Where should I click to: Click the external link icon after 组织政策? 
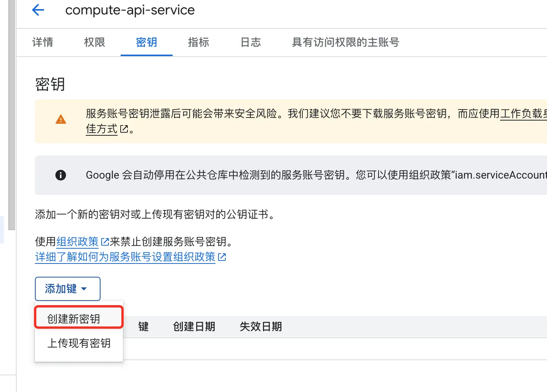(x=105, y=241)
